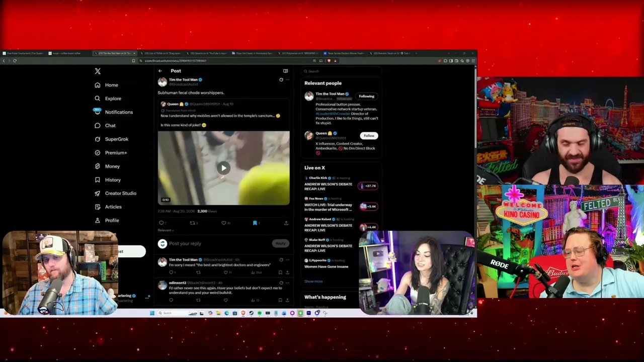Open Articles in the X sidebar

click(x=108, y=207)
